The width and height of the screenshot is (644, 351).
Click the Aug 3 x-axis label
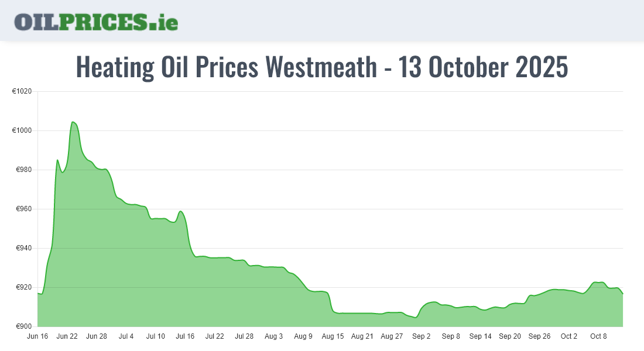[x=273, y=336]
